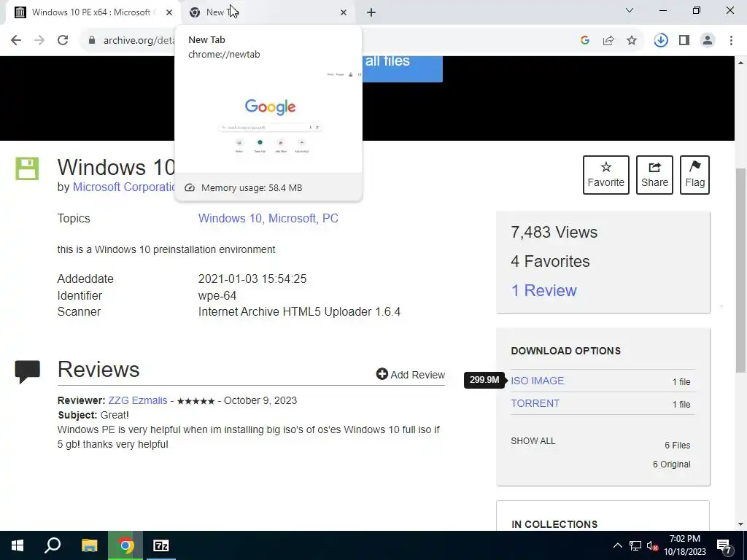Open a new tab with plus button
Viewport: 747px width, 560px height.
click(x=371, y=12)
